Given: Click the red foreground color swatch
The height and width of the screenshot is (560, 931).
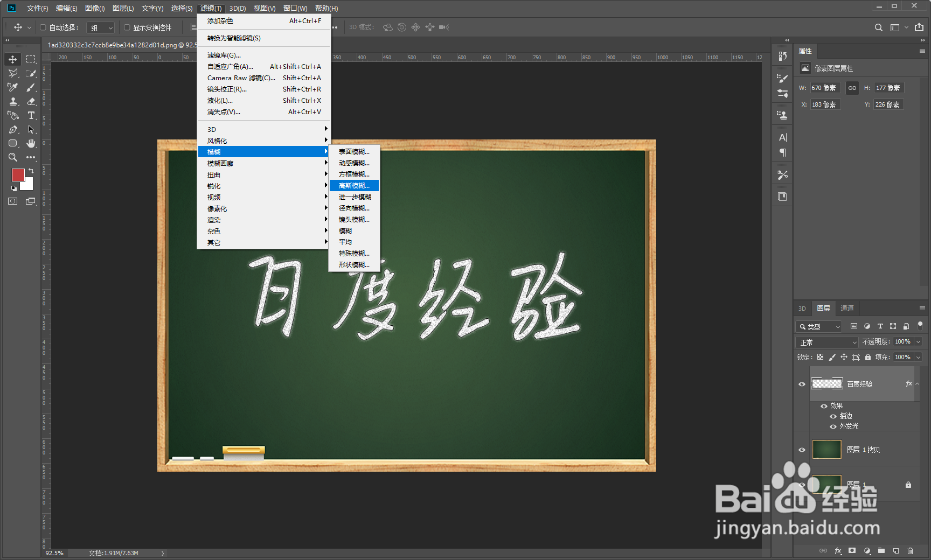Looking at the screenshot, I should pyautogui.click(x=18, y=175).
